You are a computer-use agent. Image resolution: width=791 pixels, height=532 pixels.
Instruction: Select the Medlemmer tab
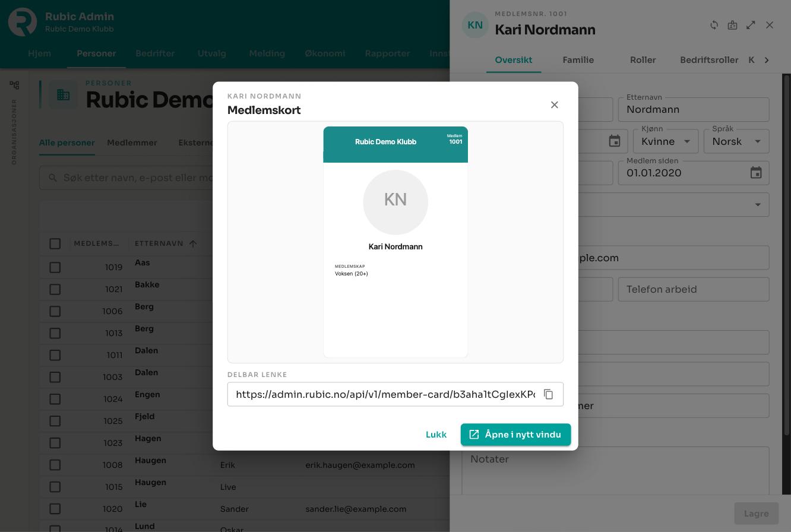coord(132,142)
